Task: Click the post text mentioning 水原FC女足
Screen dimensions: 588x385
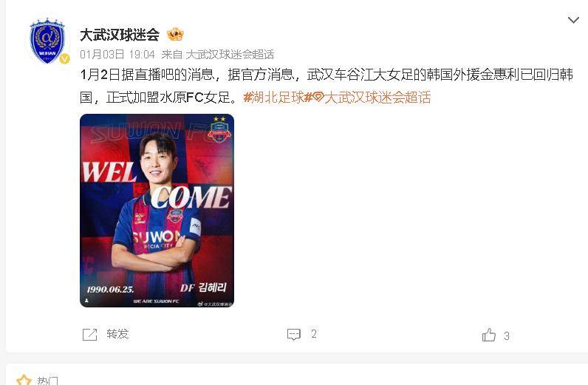Action: (x=327, y=86)
